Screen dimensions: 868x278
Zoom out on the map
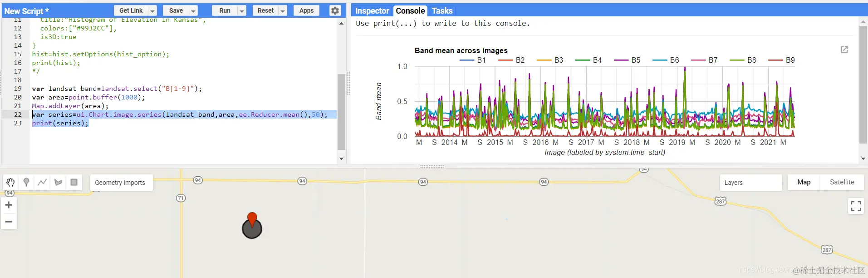9,222
